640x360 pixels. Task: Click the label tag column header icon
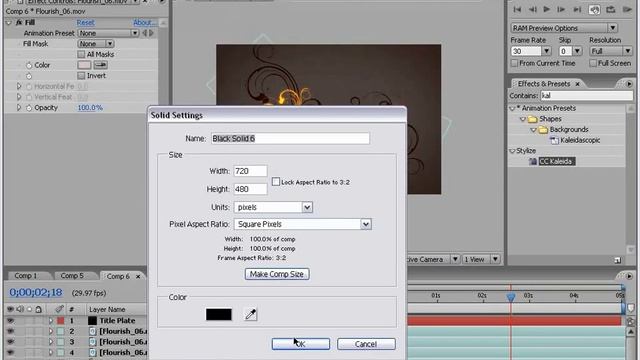tap(60, 309)
